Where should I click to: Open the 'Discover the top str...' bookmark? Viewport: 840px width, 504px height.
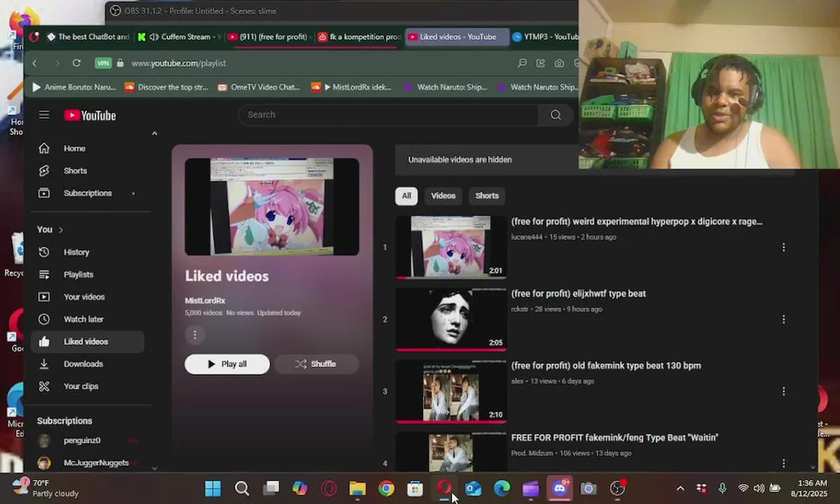pyautogui.click(x=167, y=87)
